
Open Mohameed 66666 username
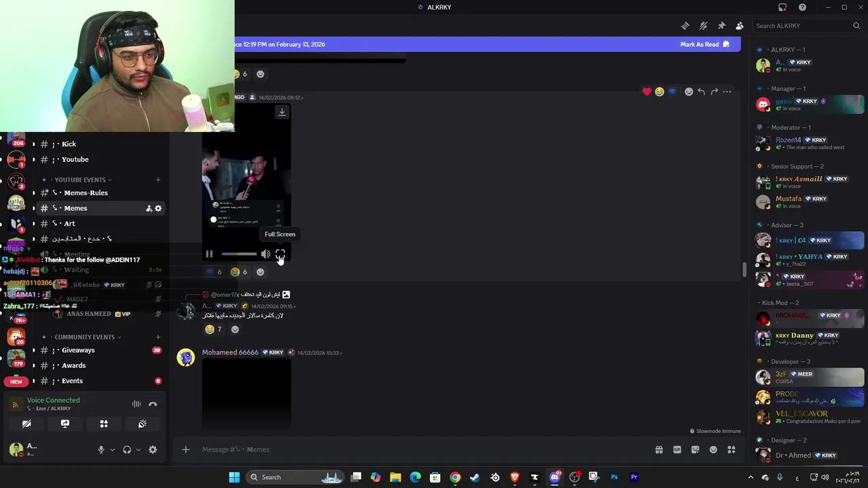point(230,352)
